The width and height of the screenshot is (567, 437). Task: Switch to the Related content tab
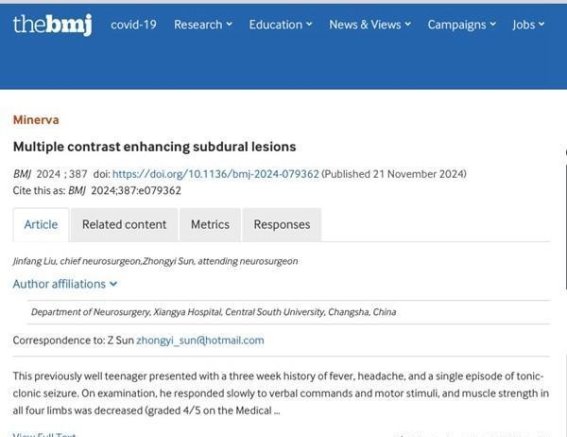(x=124, y=225)
